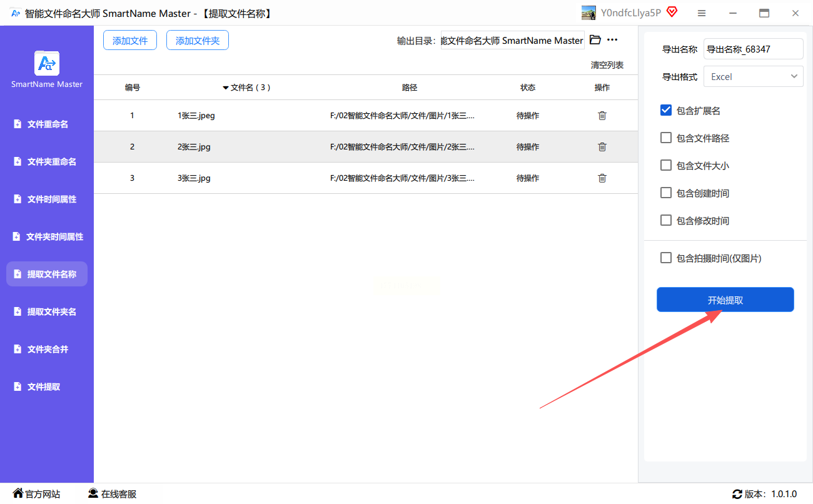Screen dimensions: 813x504
Task: Click the VIP diamond badge icon
Action: 672,13
